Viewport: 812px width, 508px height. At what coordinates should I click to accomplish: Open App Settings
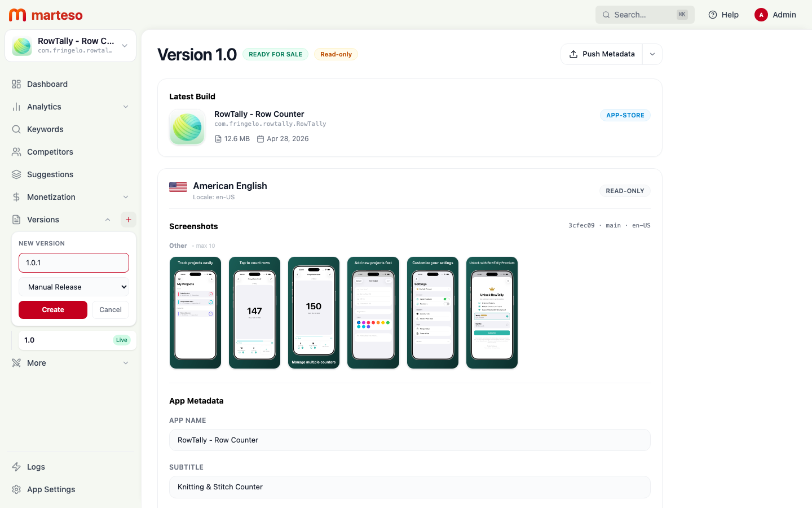[70, 489]
